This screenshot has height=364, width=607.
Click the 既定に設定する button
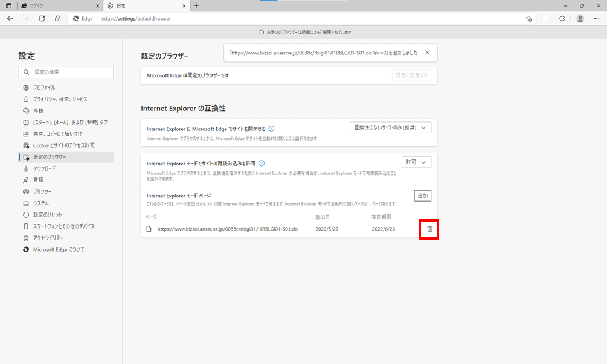pyautogui.click(x=411, y=75)
